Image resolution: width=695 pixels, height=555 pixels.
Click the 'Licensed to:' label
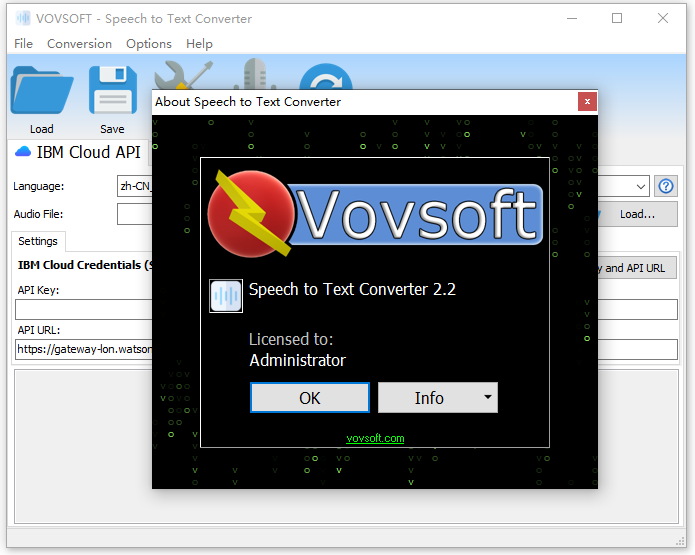pos(291,339)
